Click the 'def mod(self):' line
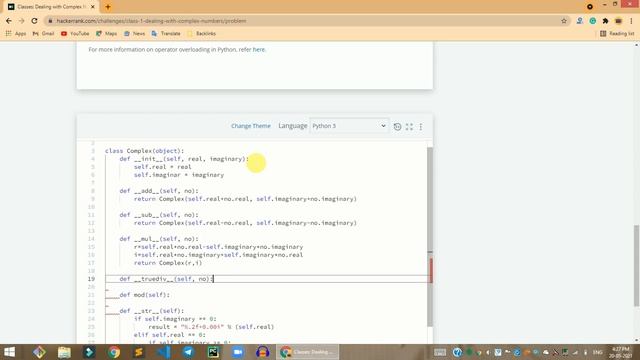 click(144, 295)
